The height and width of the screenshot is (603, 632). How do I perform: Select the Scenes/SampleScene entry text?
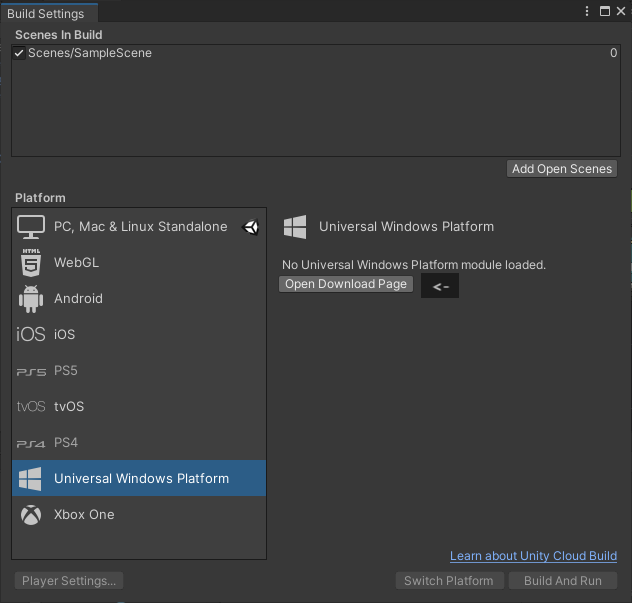pyautogui.click(x=90, y=53)
